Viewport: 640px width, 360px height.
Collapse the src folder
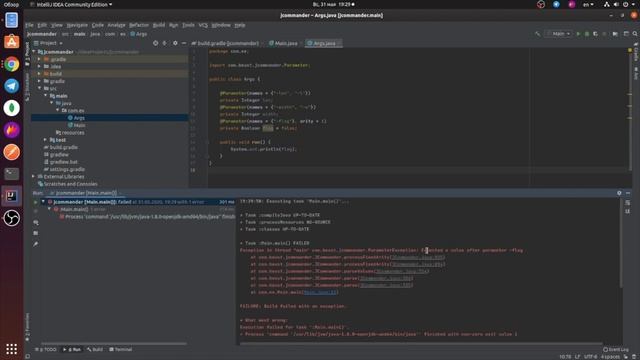tap(40, 88)
